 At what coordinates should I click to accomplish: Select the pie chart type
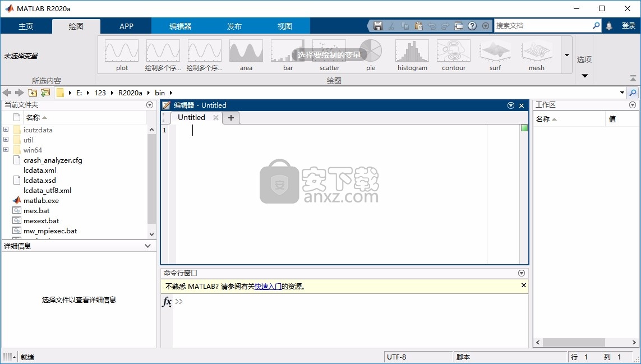click(371, 55)
